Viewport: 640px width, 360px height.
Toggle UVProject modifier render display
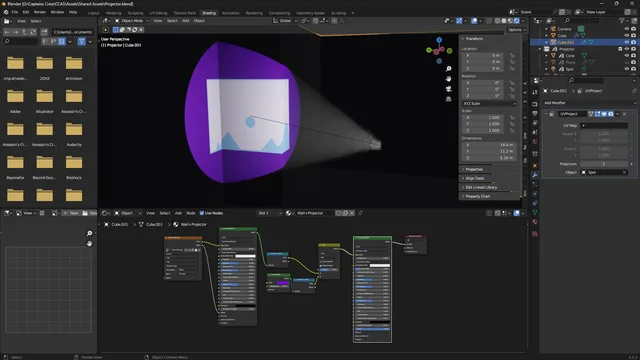click(611, 114)
